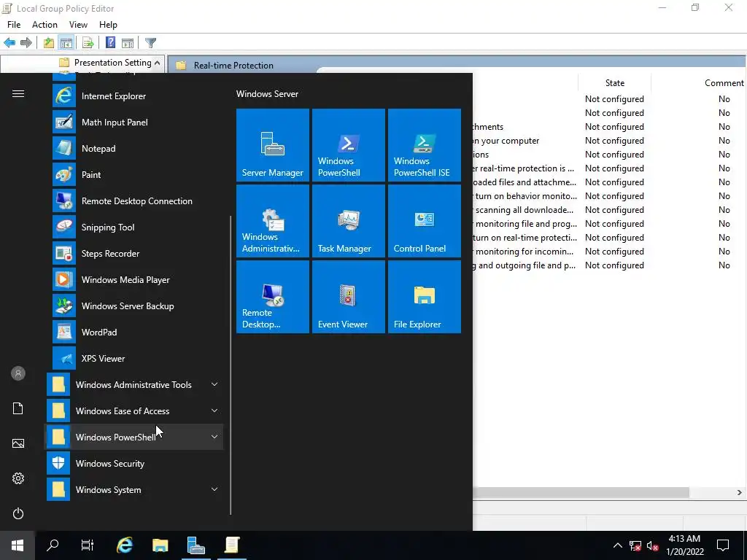
Task: Open the Action menu
Action: click(44, 25)
